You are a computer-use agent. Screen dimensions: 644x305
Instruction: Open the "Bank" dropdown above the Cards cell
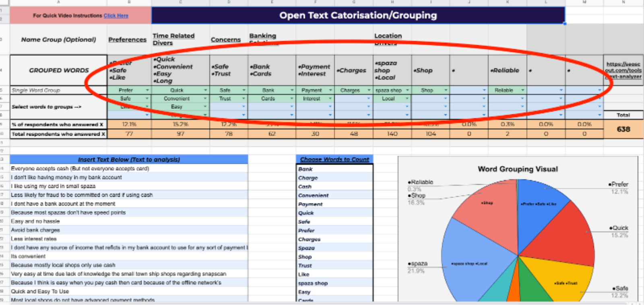pyautogui.click(x=272, y=90)
